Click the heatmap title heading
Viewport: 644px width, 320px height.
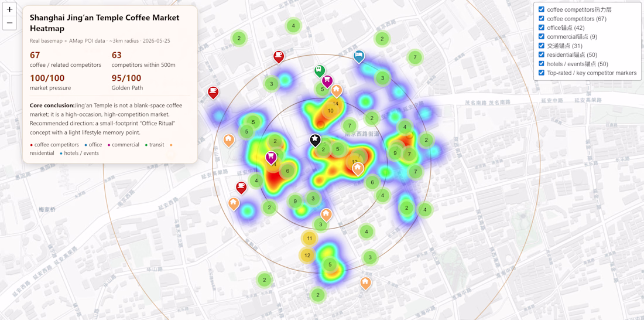[104, 23]
